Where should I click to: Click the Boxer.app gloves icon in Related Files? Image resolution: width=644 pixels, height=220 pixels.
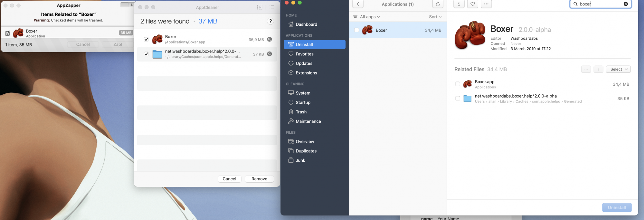click(467, 84)
